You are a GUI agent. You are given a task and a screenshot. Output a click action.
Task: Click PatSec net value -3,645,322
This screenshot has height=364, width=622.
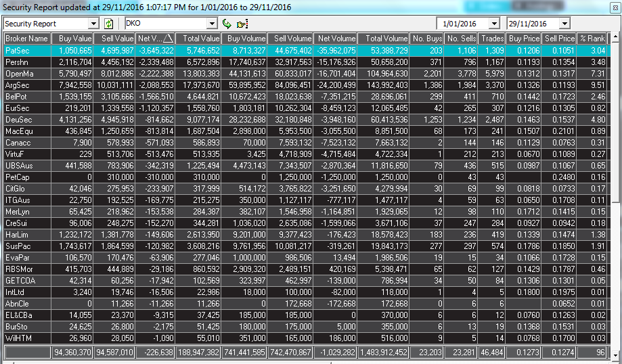click(x=155, y=51)
